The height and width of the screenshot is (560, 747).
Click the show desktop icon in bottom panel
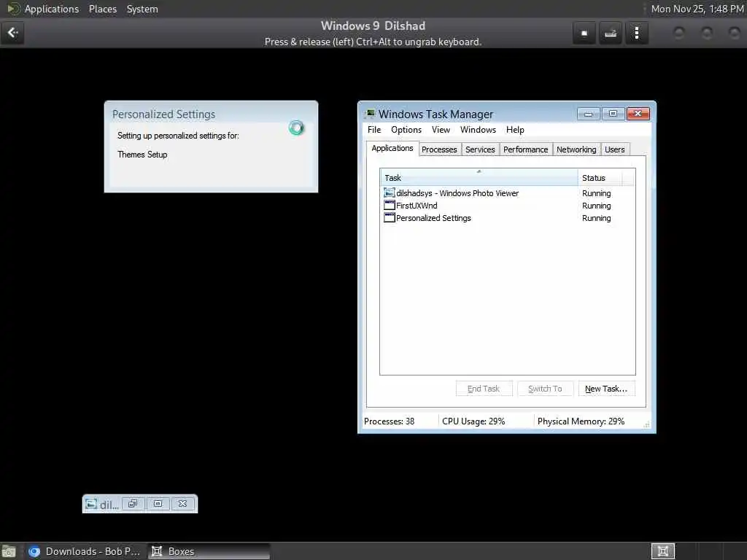9,551
